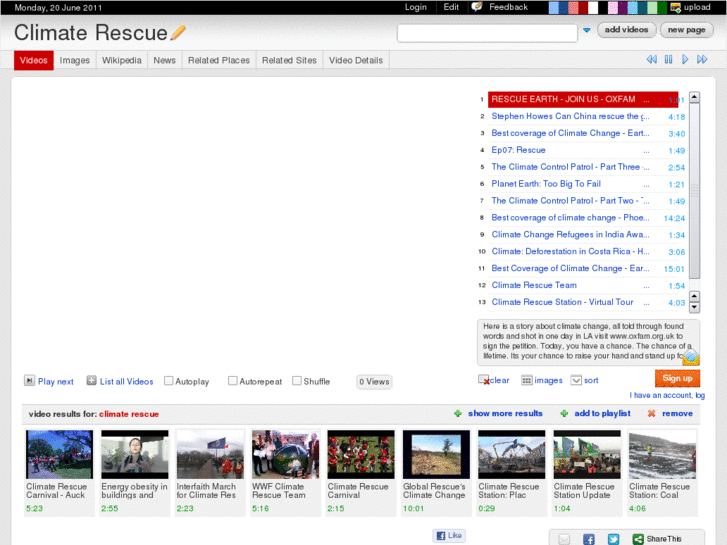727x545 pixels.
Task: Pick the dark red color swatch
Action: click(x=583, y=7)
